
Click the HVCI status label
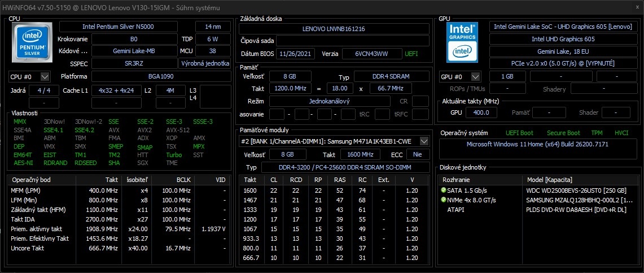pyautogui.click(x=621, y=133)
